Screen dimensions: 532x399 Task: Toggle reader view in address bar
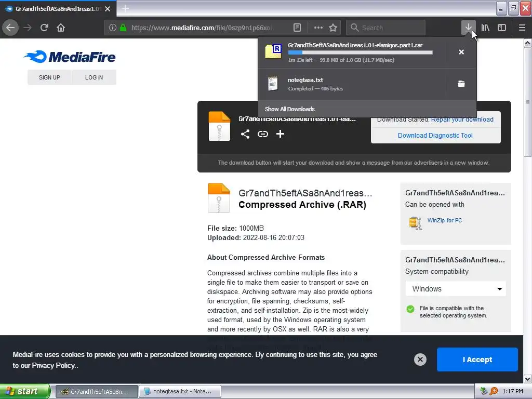(x=297, y=28)
